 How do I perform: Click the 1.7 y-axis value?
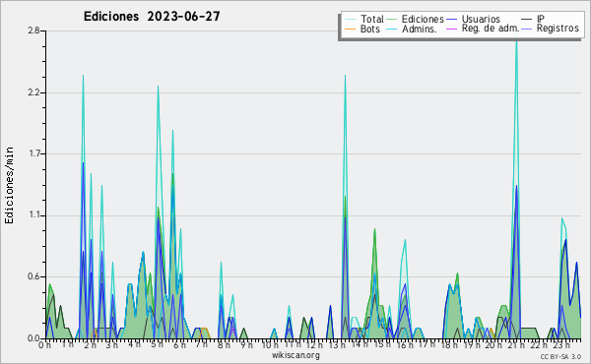[x=33, y=153]
